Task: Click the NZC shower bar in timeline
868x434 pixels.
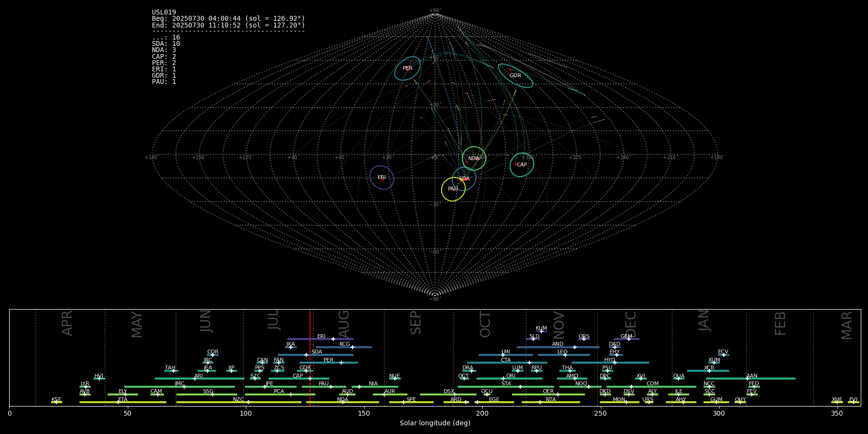Action: (x=239, y=402)
